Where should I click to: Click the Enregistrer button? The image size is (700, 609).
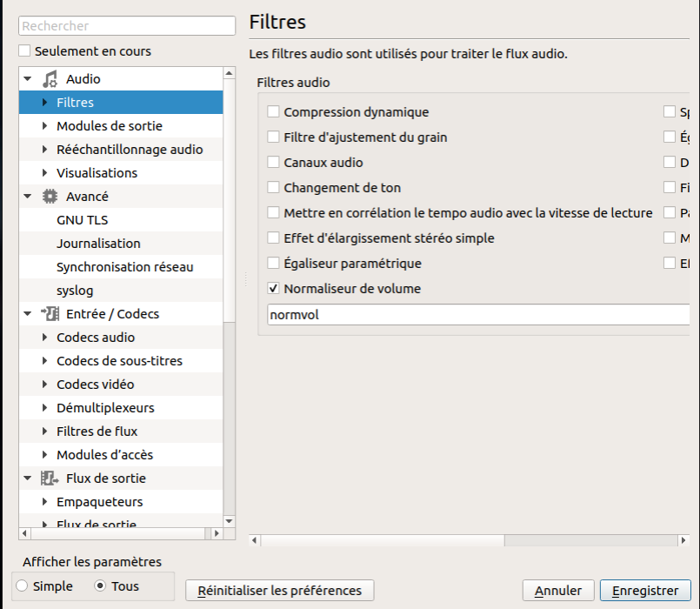coord(645,590)
